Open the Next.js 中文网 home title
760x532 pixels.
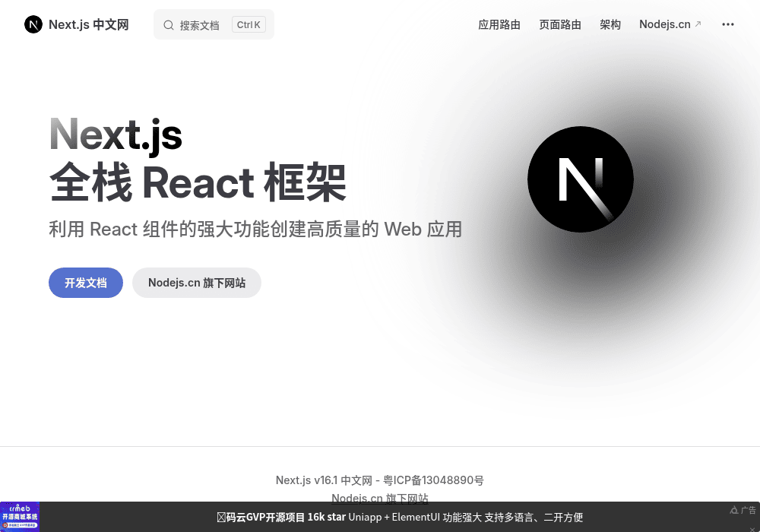pyautogui.click(x=89, y=24)
